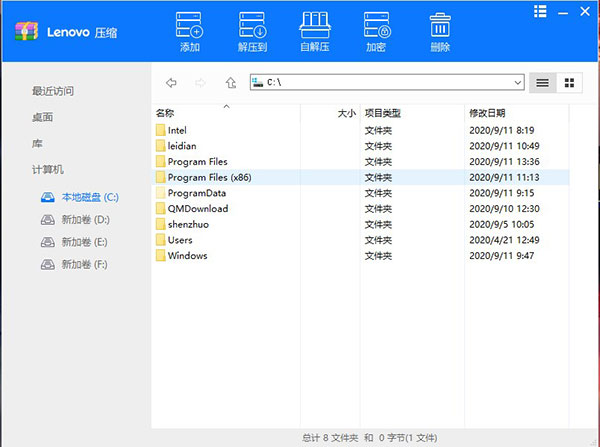Select the QMDownload folder row
600x447 pixels.
point(197,208)
